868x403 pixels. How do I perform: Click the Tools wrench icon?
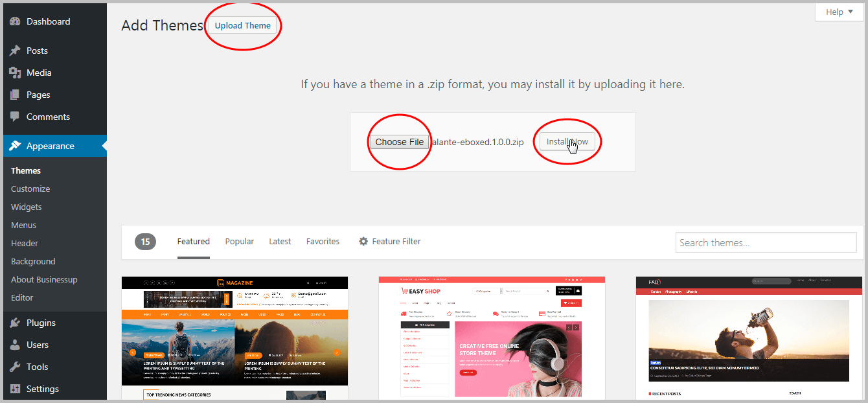pos(15,367)
